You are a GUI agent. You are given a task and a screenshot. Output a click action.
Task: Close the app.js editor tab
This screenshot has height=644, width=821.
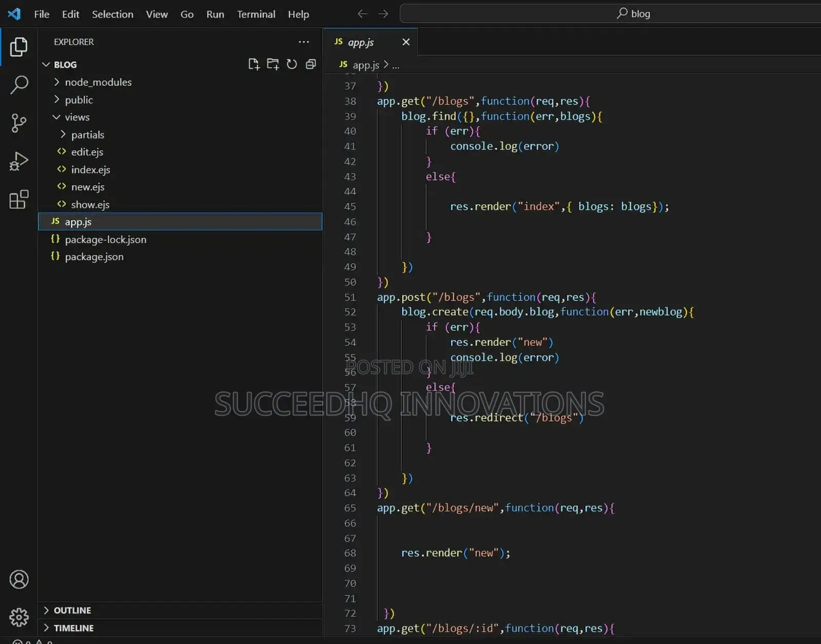click(x=406, y=42)
